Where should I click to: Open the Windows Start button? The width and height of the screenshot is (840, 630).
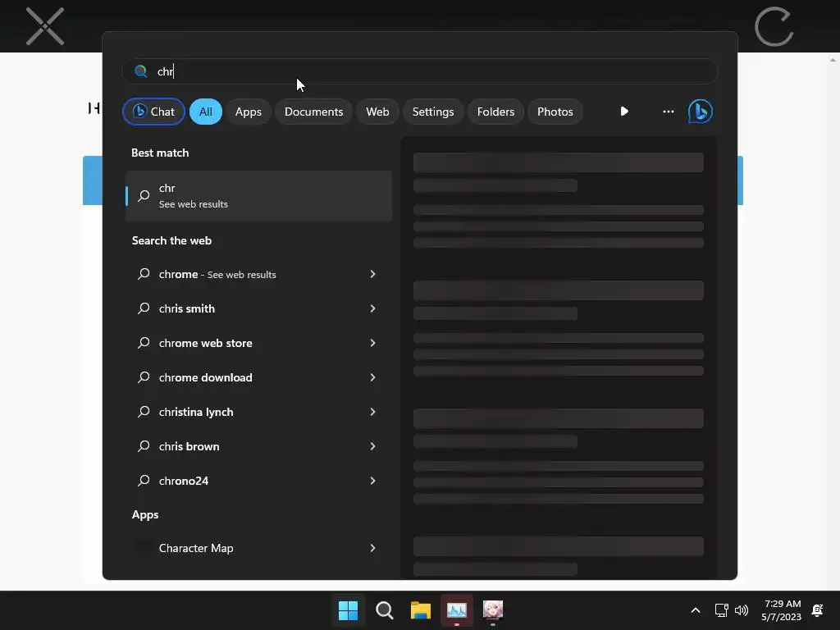348,610
